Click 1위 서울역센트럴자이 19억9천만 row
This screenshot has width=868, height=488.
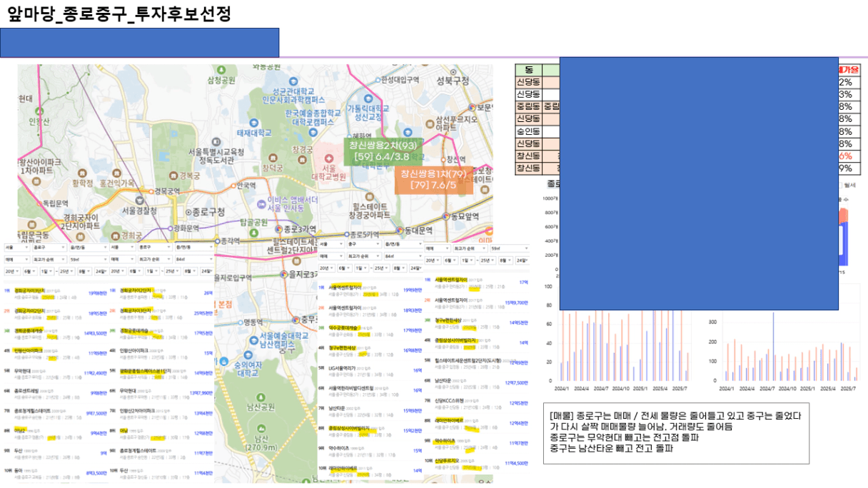click(369, 290)
